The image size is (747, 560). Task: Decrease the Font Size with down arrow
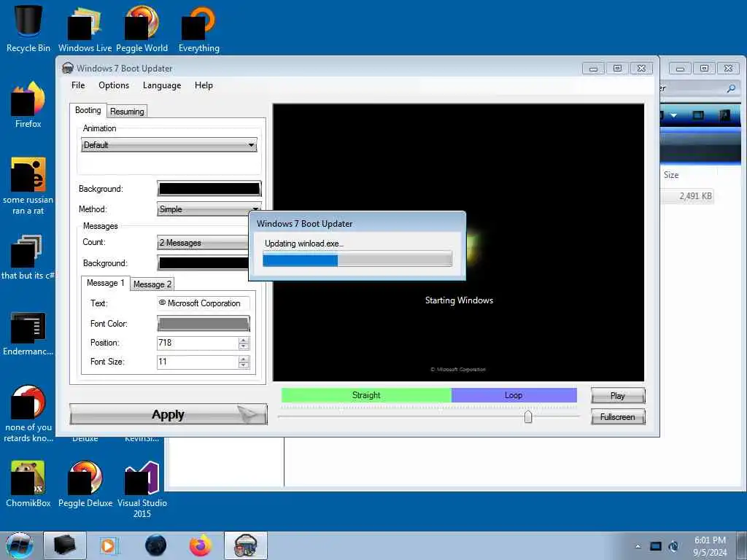coord(244,365)
